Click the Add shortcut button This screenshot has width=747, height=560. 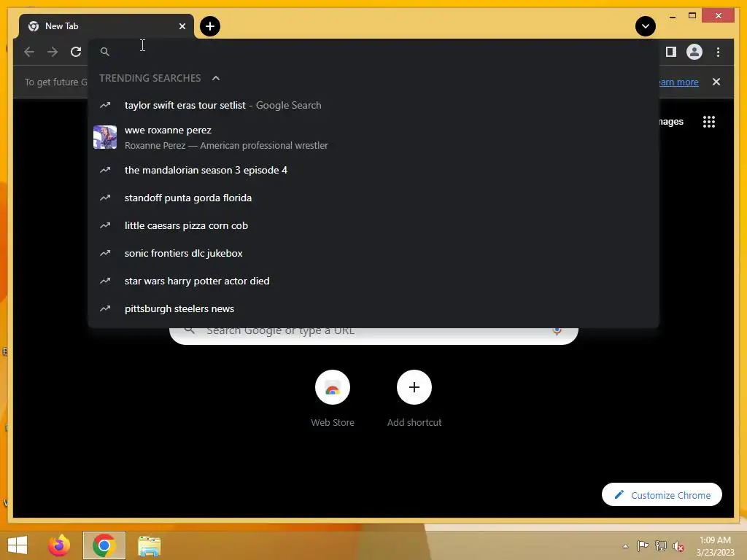click(414, 399)
